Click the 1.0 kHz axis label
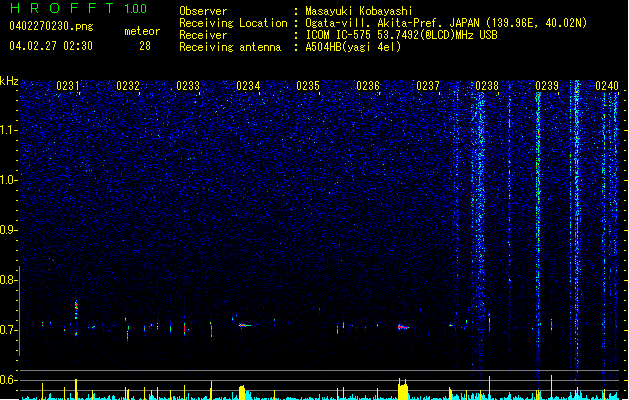Viewport: 629px width, 400px height. coord(8,180)
